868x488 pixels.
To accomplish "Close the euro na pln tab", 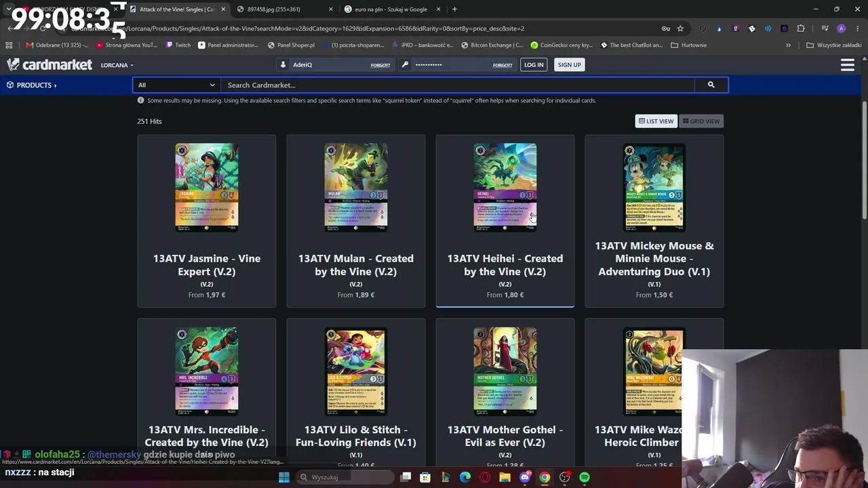I will [438, 9].
